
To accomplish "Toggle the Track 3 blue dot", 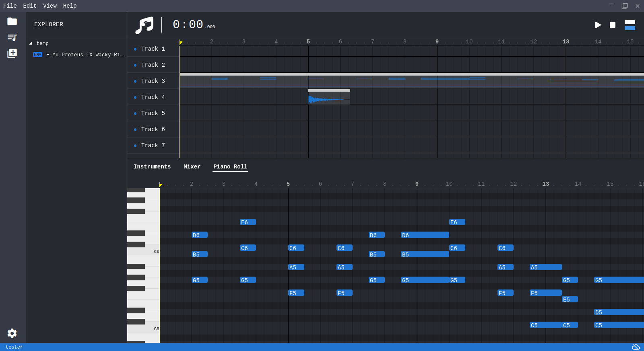I will coord(135,81).
